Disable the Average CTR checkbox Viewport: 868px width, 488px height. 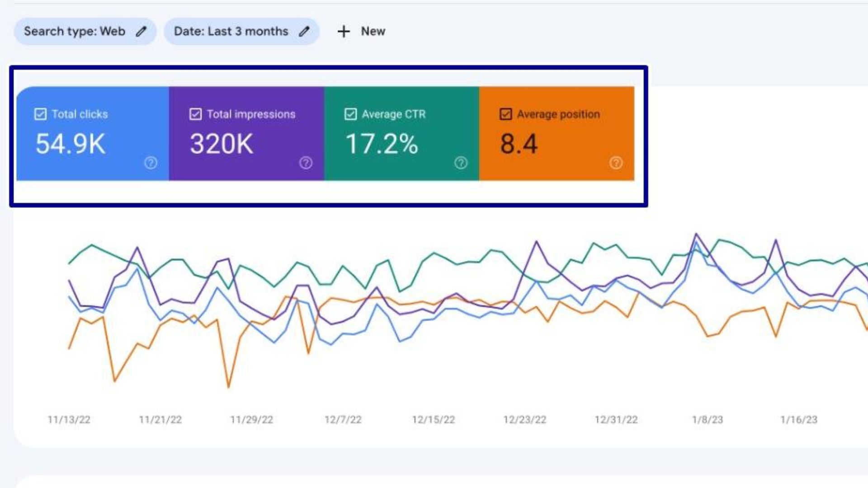coord(350,114)
